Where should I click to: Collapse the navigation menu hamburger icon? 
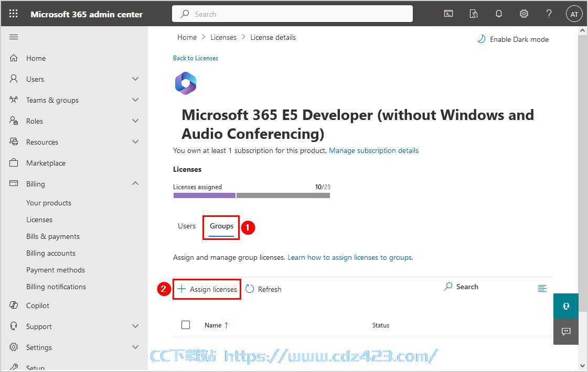(14, 37)
